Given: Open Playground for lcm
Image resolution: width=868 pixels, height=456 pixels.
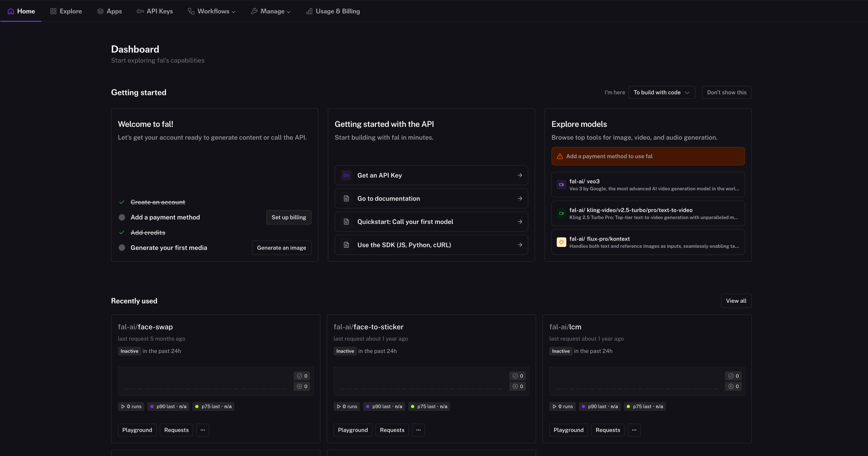Looking at the screenshot, I should [x=568, y=430].
